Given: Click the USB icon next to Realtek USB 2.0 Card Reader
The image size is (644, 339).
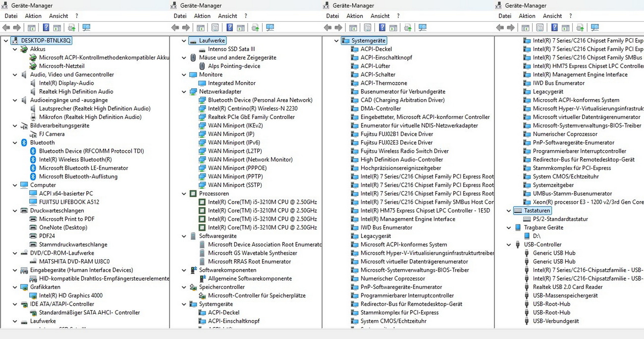Looking at the screenshot, I should coord(527,287).
